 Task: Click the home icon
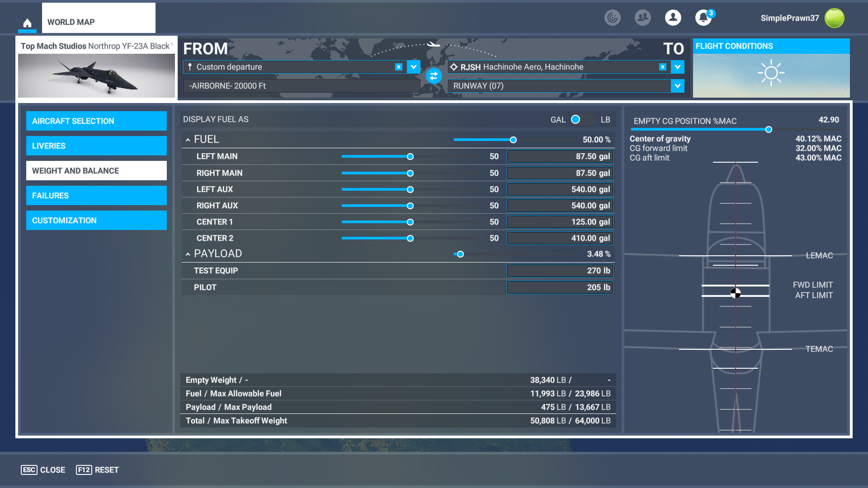(x=27, y=23)
